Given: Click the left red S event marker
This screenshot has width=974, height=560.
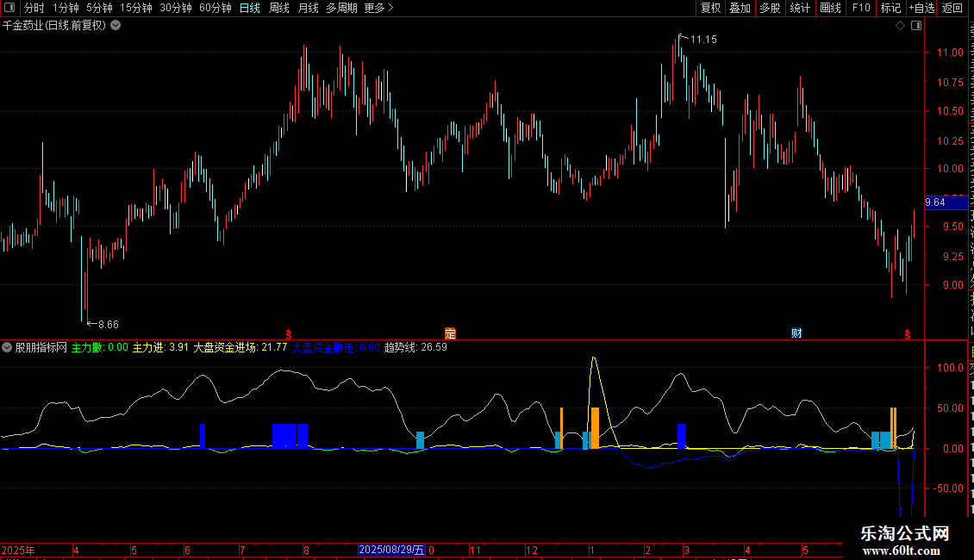Looking at the screenshot, I should (x=288, y=334).
